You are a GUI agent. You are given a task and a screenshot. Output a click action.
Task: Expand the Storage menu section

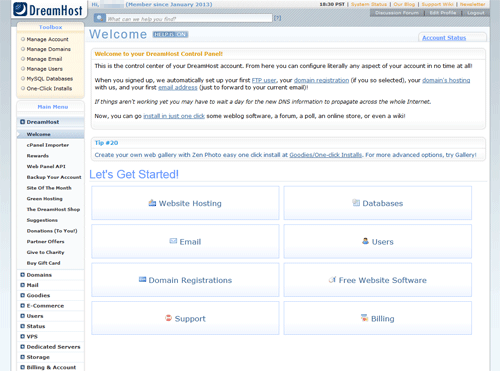pos(22,357)
